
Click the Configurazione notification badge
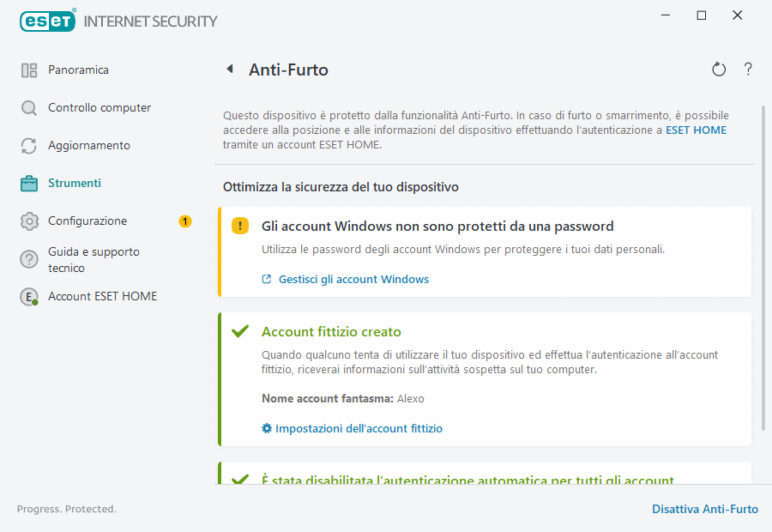(184, 221)
